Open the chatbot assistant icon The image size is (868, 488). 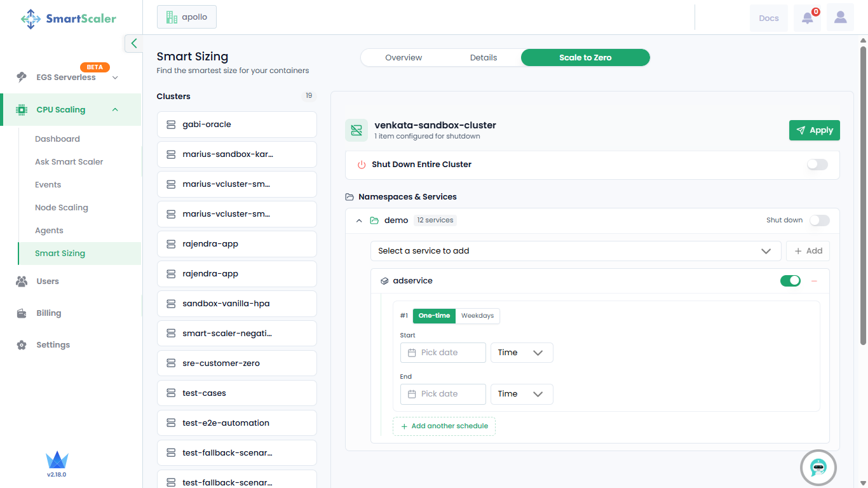(818, 468)
